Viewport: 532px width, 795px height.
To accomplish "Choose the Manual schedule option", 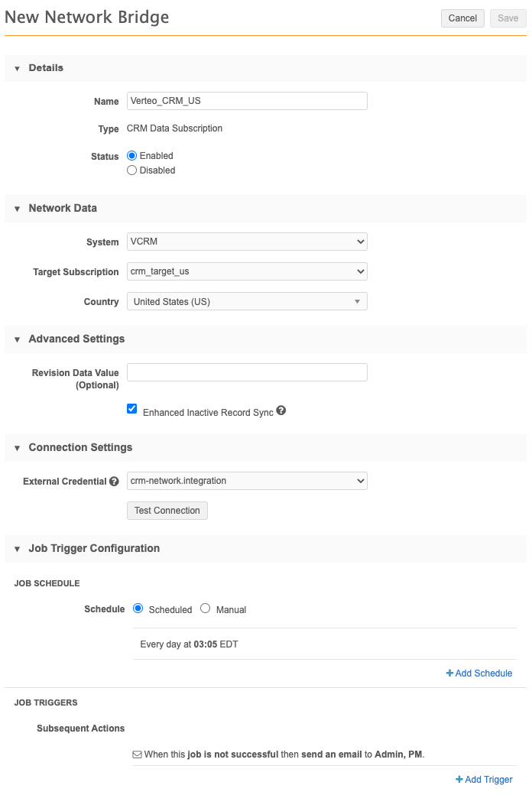I will tap(205, 608).
